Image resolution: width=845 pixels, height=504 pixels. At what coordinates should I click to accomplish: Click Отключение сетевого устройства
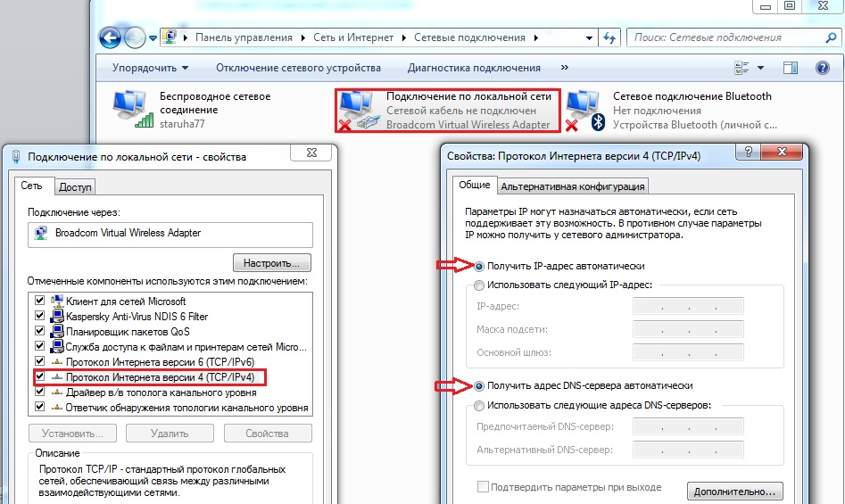pos(298,68)
